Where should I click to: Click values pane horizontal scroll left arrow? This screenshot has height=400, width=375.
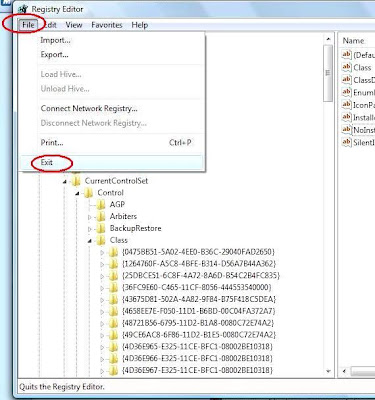tap(344, 371)
